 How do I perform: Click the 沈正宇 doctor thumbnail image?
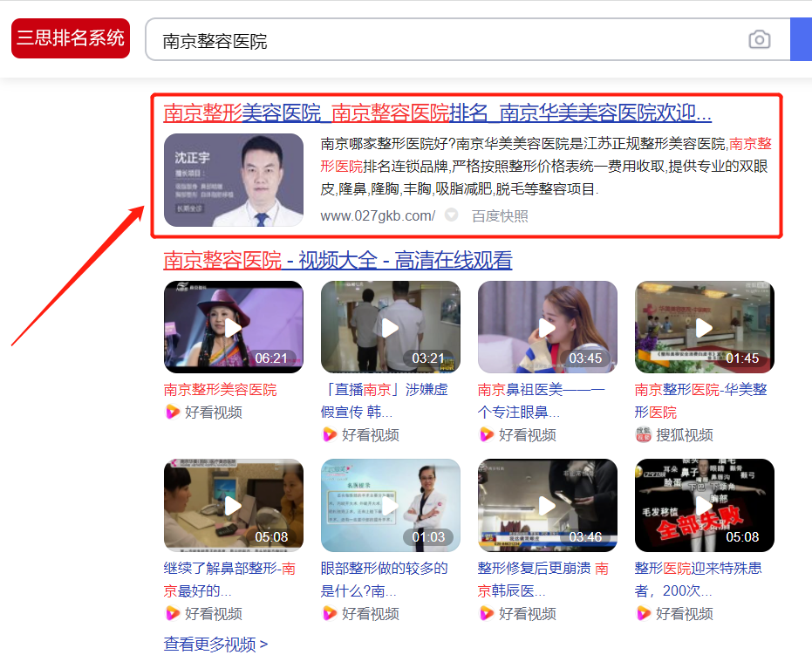pos(234,181)
